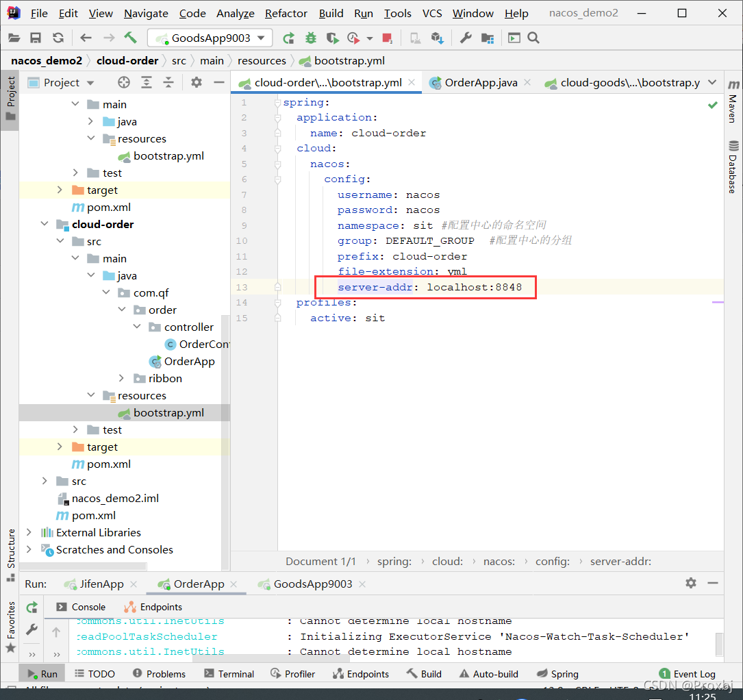The height and width of the screenshot is (700, 743).
Task: Expand the ribbon package node
Action: coord(122,377)
